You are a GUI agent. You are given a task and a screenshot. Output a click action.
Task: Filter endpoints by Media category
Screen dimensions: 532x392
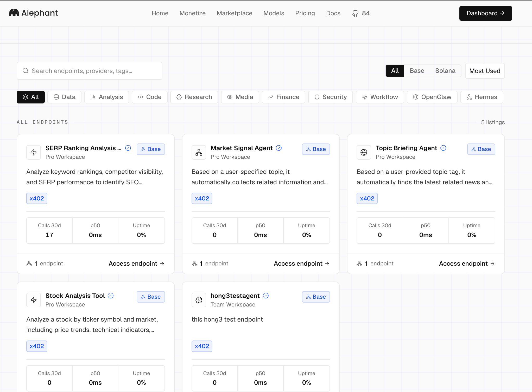pos(240,97)
